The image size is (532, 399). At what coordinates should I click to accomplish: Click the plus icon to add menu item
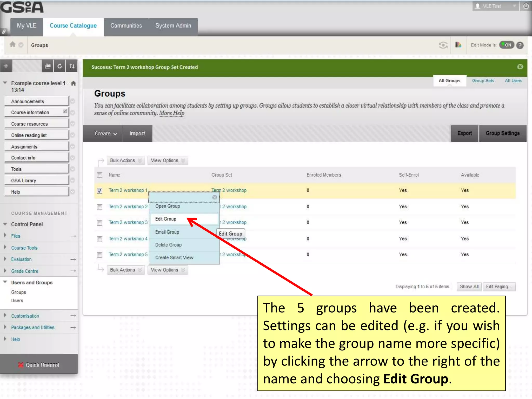tap(6, 66)
